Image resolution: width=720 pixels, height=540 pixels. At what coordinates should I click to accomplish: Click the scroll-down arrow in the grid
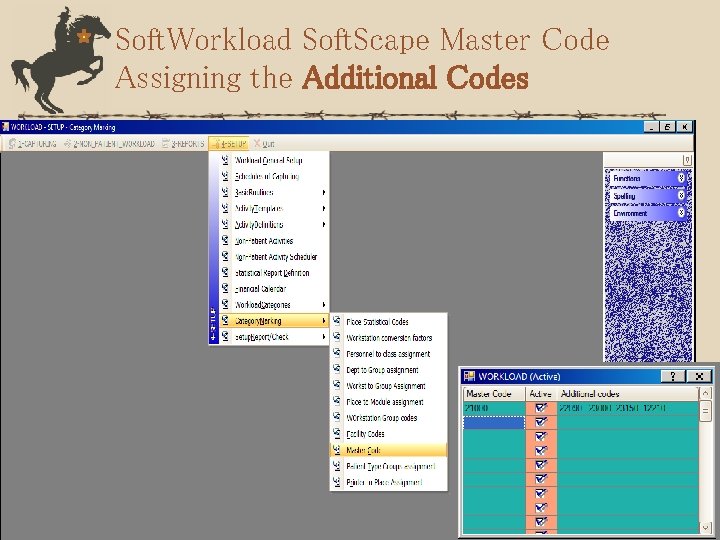coord(705,527)
